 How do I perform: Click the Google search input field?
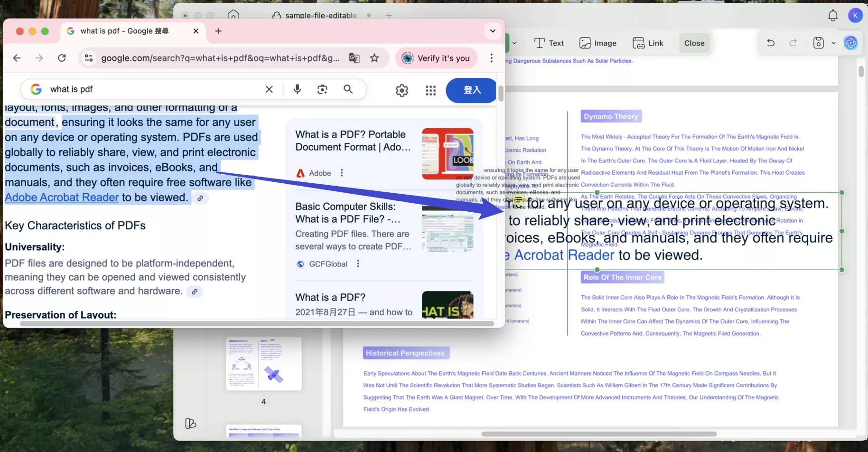[x=154, y=89]
